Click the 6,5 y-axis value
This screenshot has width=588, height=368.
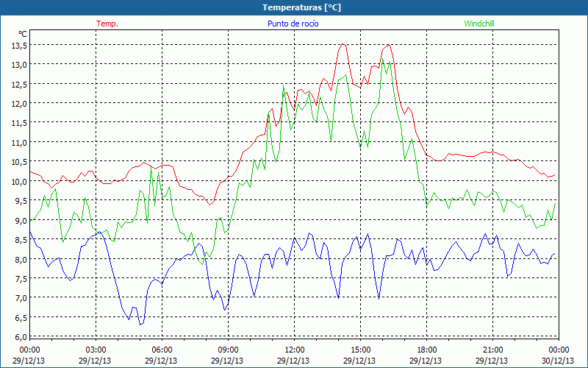[22, 318]
